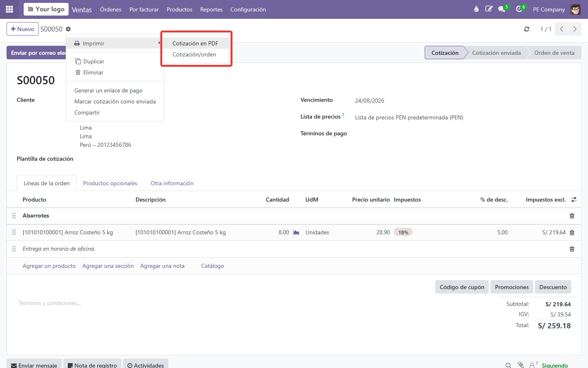Click Actividades chatter button
The image size is (588, 368).
click(145, 364)
